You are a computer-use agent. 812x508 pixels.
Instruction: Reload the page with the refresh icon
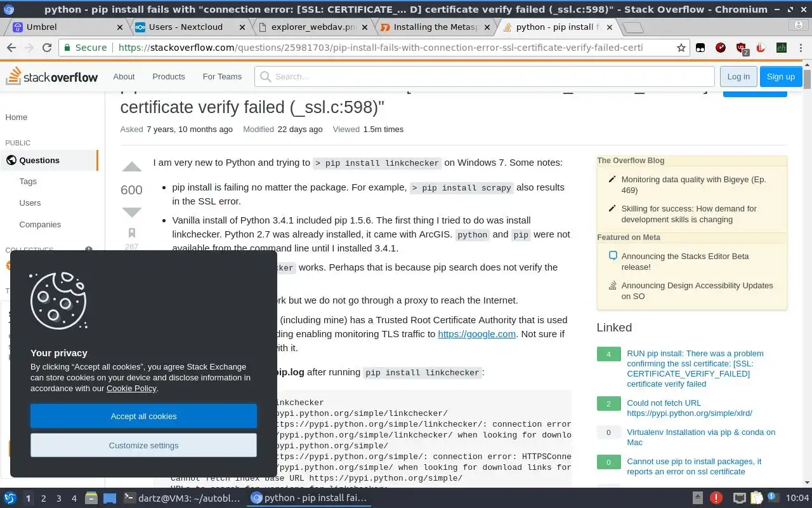[47, 48]
